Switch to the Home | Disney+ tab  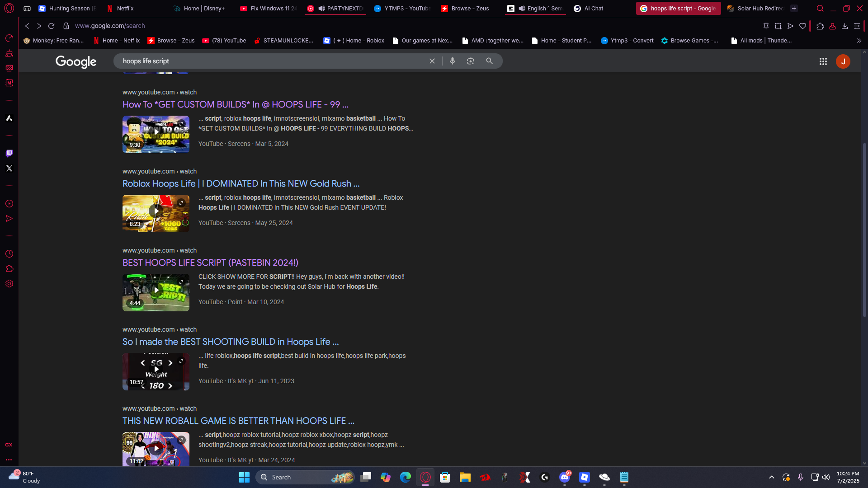(x=203, y=9)
